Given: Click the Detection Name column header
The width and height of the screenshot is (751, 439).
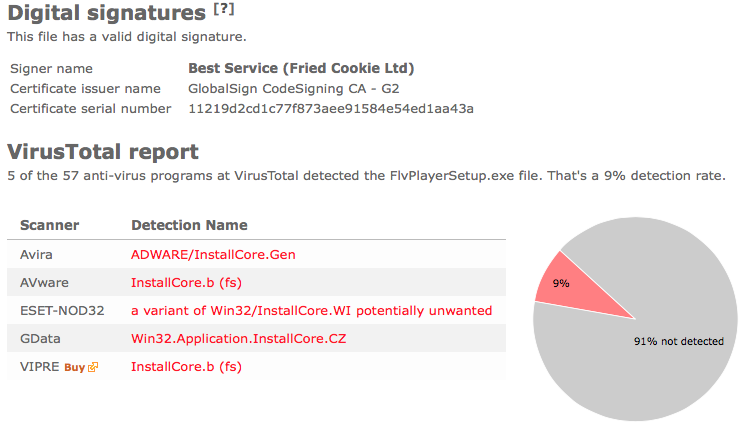Looking at the screenshot, I should 189,225.
